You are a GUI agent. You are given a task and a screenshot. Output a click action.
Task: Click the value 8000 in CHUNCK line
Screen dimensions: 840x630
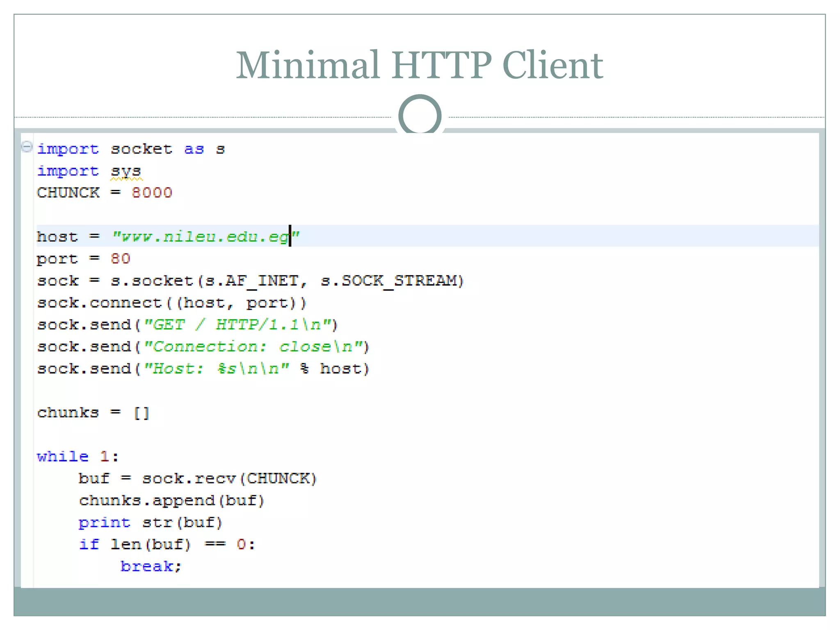coord(152,193)
